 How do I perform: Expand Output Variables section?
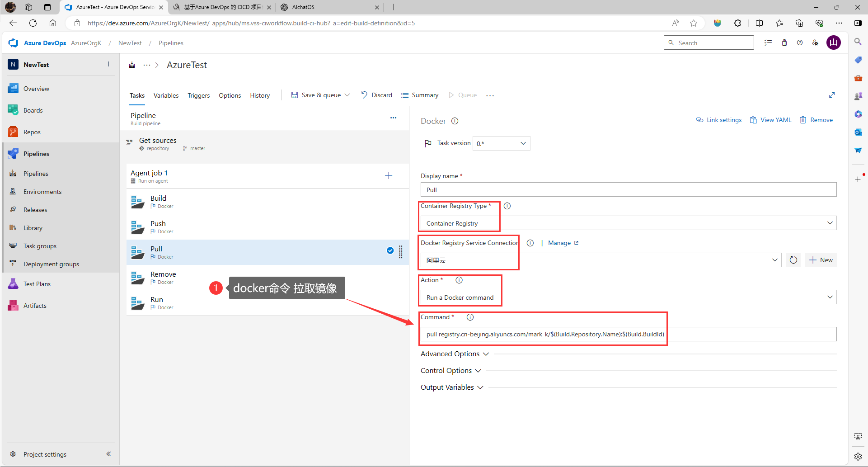(x=452, y=387)
